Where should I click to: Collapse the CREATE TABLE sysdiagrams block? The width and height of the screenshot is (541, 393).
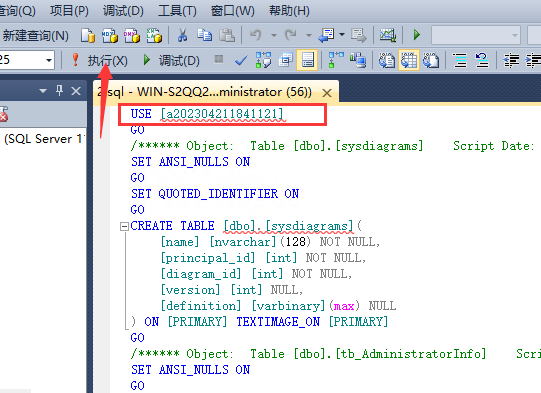(124, 226)
